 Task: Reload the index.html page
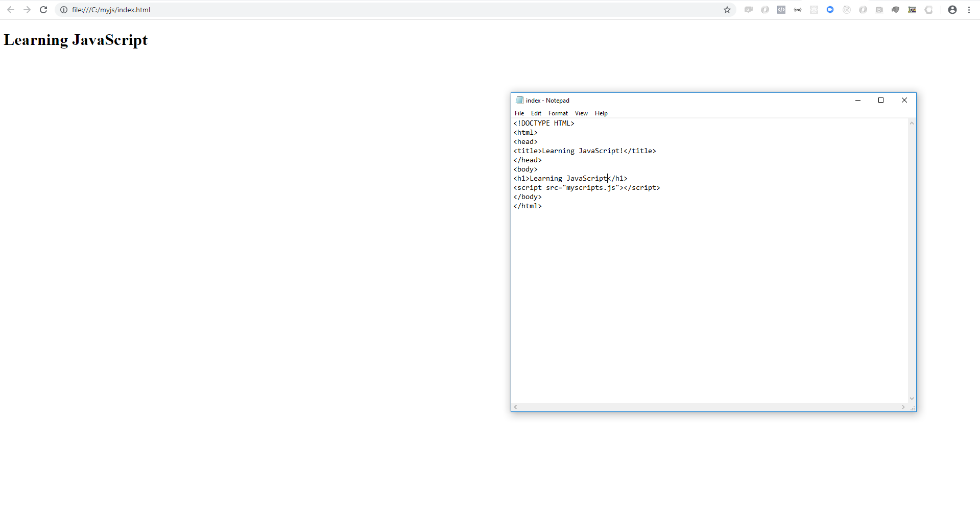43,10
